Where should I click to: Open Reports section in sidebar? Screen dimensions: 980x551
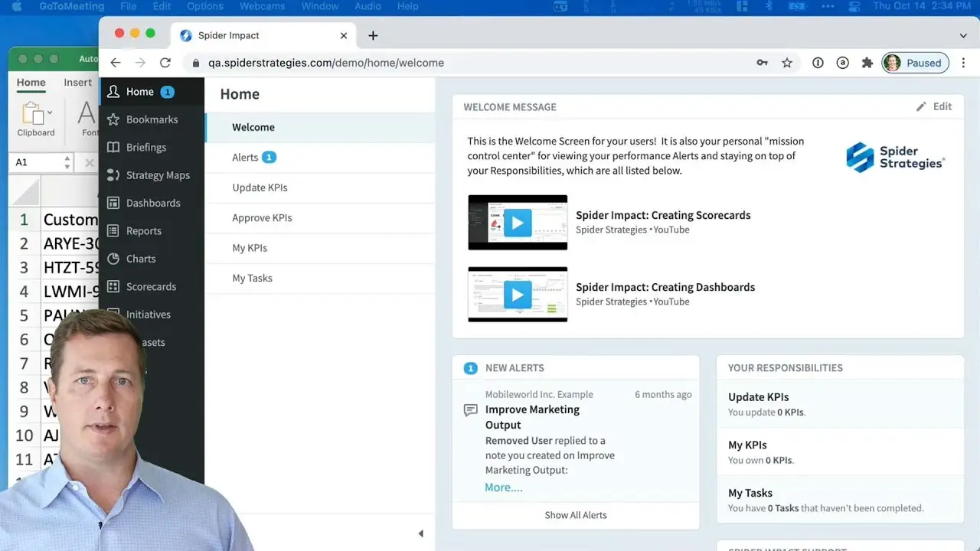coord(143,231)
